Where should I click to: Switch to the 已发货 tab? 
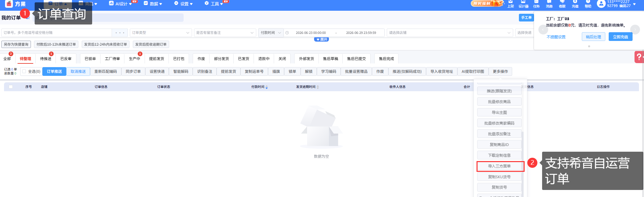click(243, 59)
